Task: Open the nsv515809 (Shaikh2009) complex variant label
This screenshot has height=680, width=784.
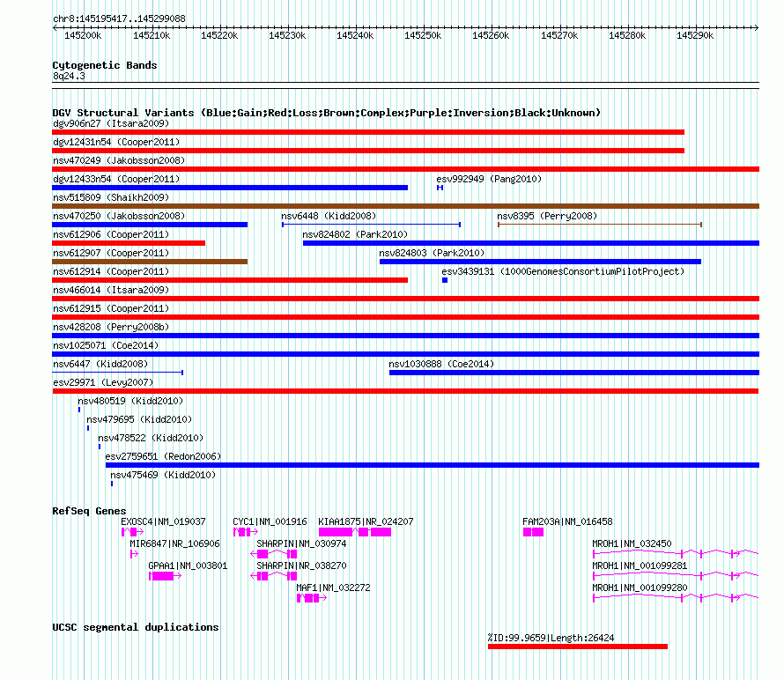Action: point(111,197)
